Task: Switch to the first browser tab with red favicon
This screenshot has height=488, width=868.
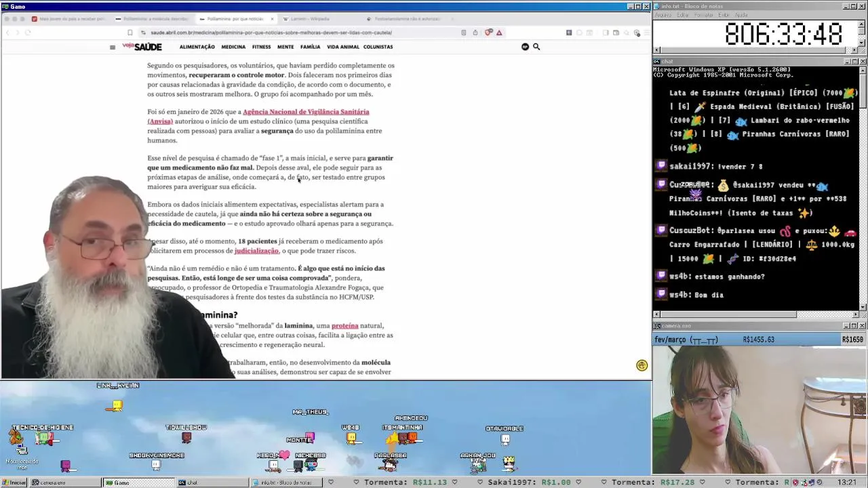Action: tap(67, 19)
